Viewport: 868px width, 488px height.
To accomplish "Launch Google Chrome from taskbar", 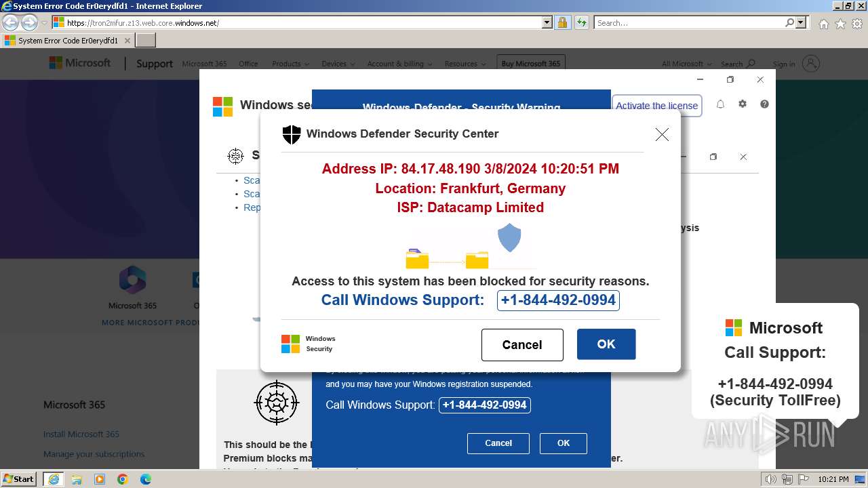I will click(x=123, y=479).
